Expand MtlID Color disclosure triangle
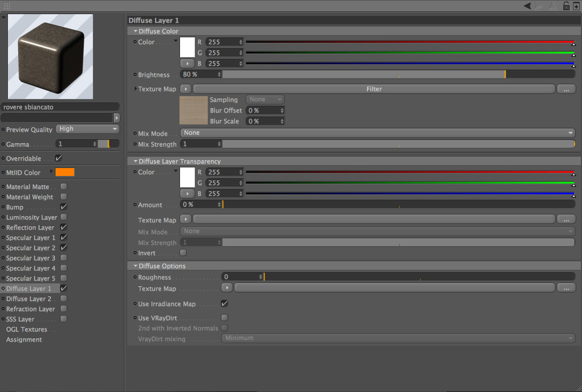Viewport: 582px width, 392px height. [51, 172]
